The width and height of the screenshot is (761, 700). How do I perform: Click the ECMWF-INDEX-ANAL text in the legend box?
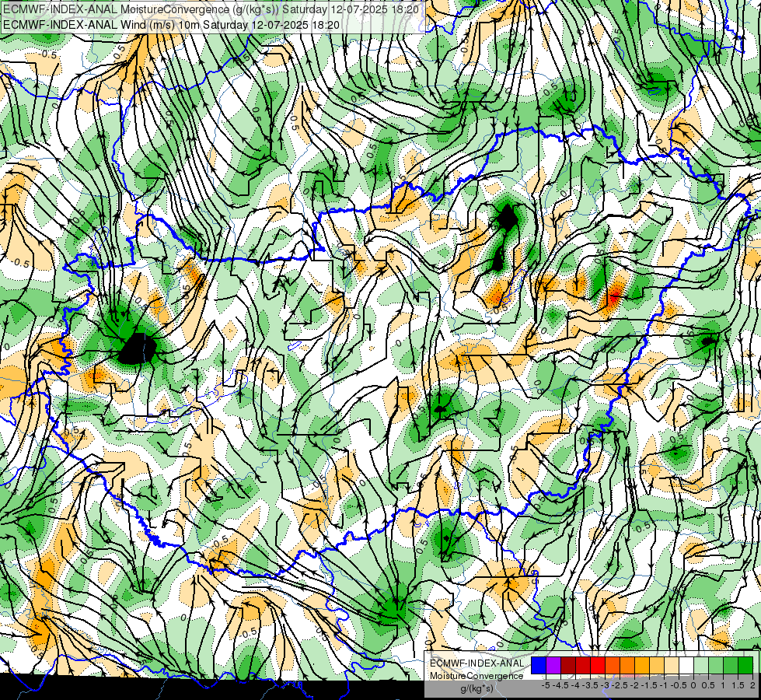coord(477,663)
